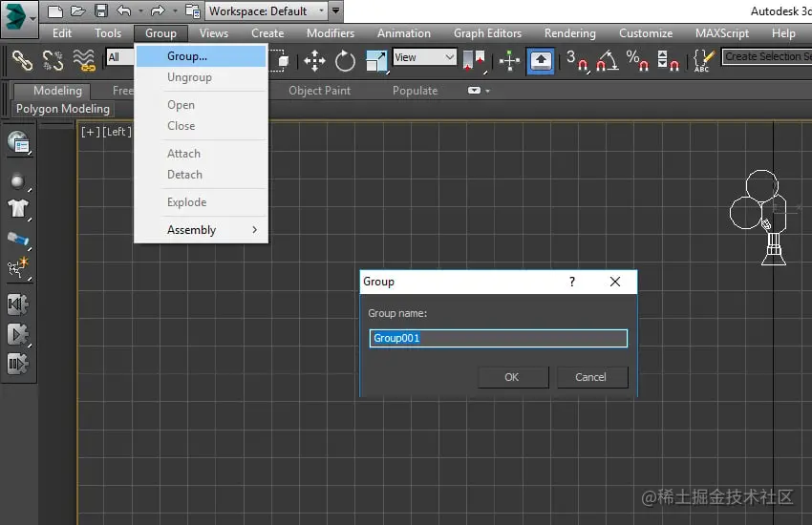Open the All selection filter dropdown

[120, 57]
